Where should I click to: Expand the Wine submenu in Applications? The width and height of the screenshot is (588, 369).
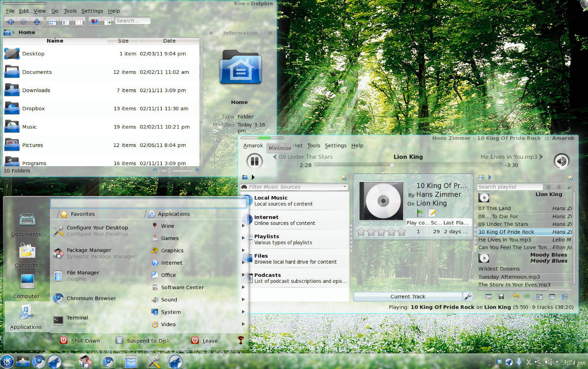click(197, 226)
